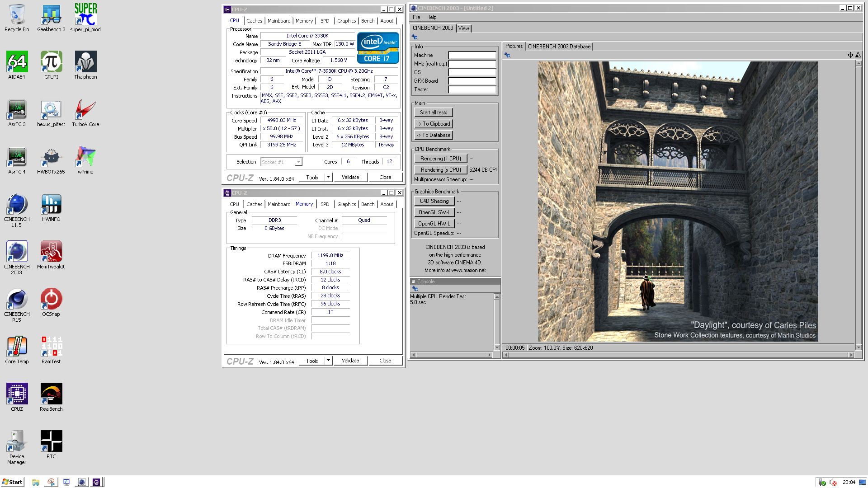Start C4D Shading graphics benchmark
The height and width of the screenshot is (488, 868).
tap(434, 201)
